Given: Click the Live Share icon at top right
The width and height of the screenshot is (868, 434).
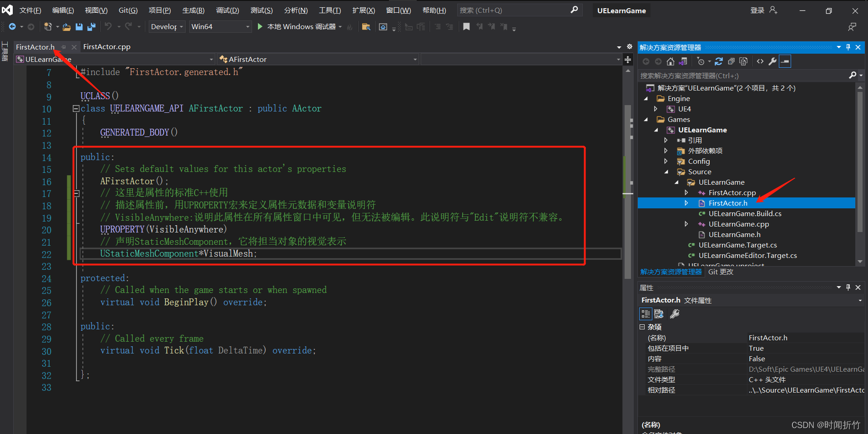Looking at the screenshot, I should pos(852,27).
